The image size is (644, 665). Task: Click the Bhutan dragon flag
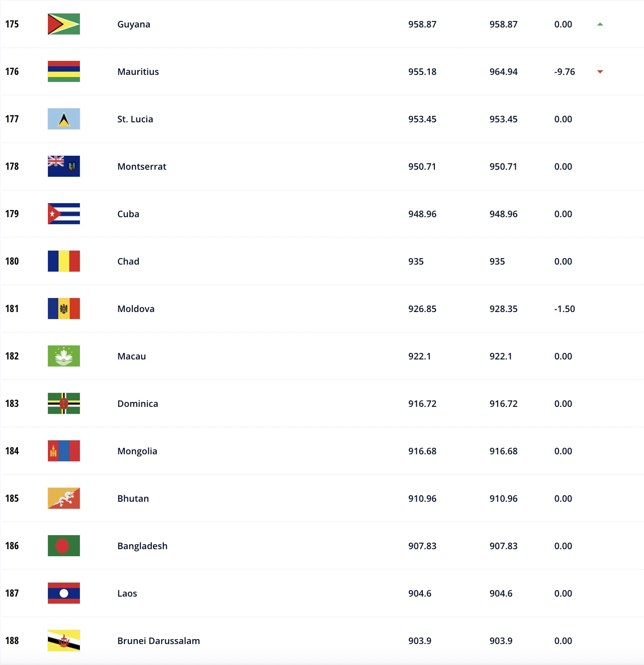pos(64,498)
